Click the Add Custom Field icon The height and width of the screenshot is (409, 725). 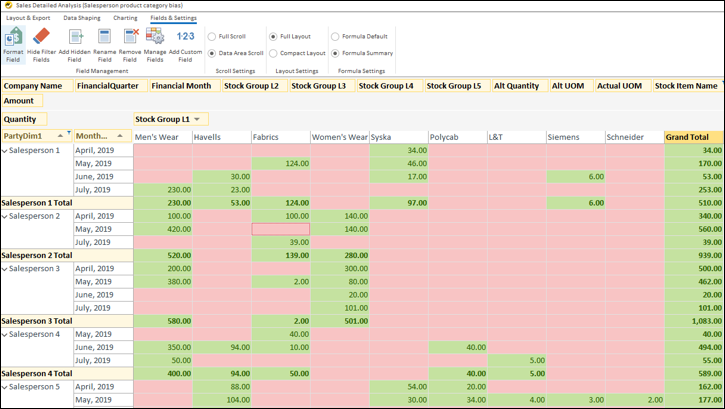click(185, 38)
